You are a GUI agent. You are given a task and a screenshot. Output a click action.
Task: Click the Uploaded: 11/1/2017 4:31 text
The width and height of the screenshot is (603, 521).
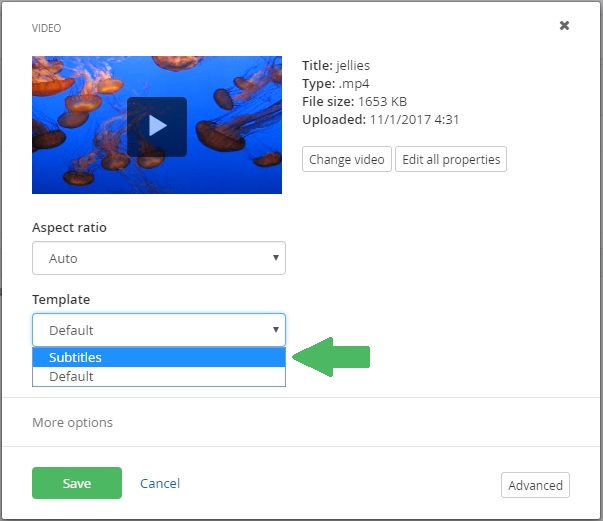(381, 120)
